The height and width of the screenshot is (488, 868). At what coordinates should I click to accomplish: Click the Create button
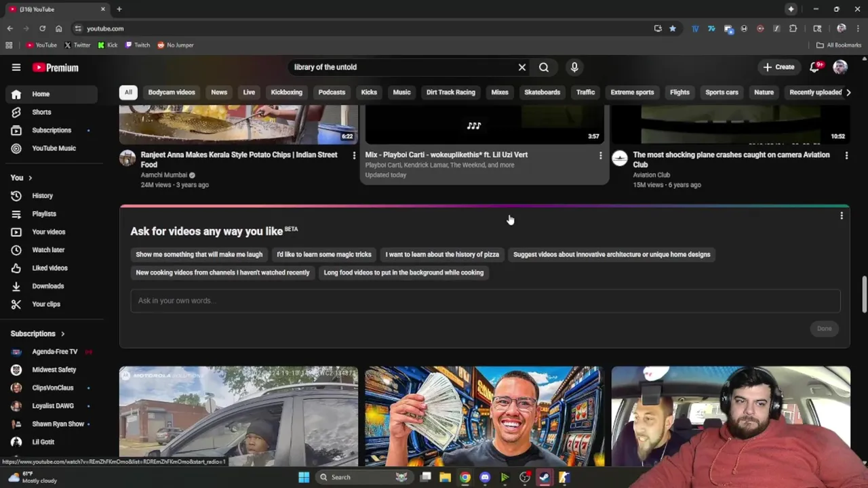point(778,67)
